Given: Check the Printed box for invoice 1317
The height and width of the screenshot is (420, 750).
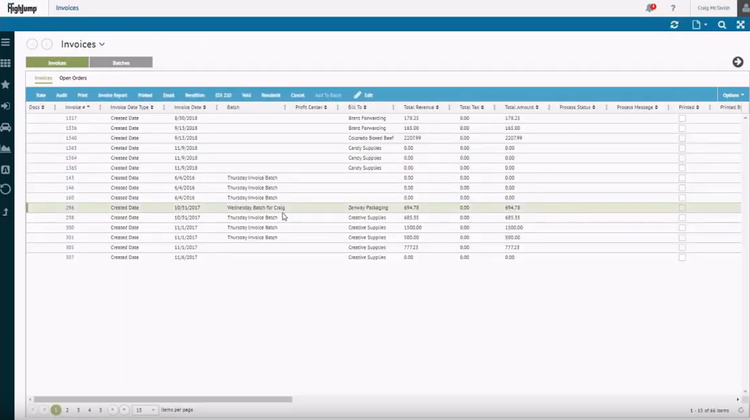Looking at the screenshot, I should [682, 118].
